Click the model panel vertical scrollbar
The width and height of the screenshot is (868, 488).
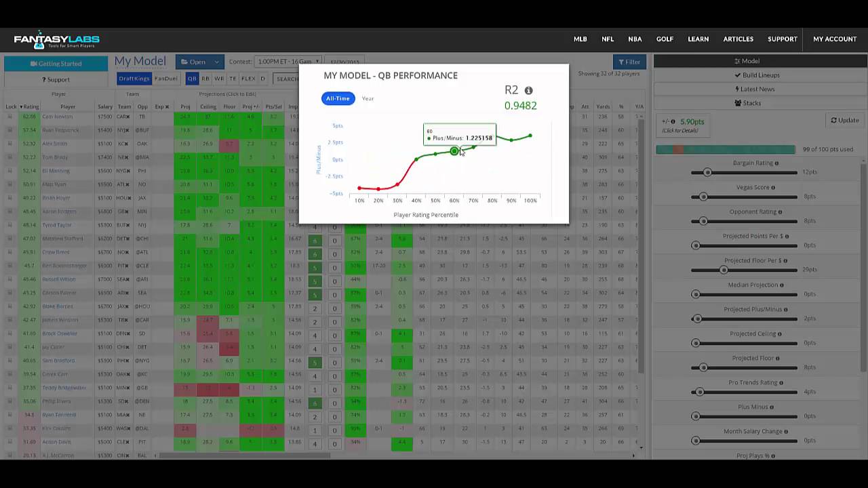(864, 268)
